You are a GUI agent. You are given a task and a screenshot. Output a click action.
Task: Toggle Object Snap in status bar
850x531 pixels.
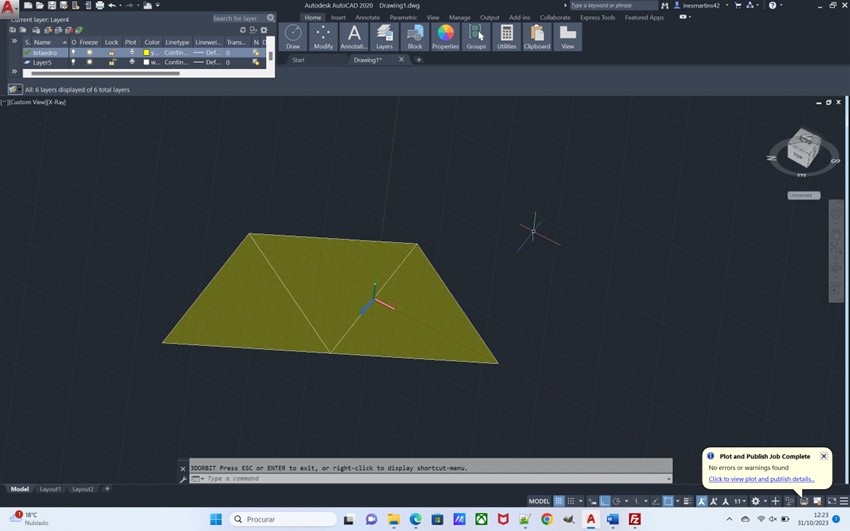point(668,501)
